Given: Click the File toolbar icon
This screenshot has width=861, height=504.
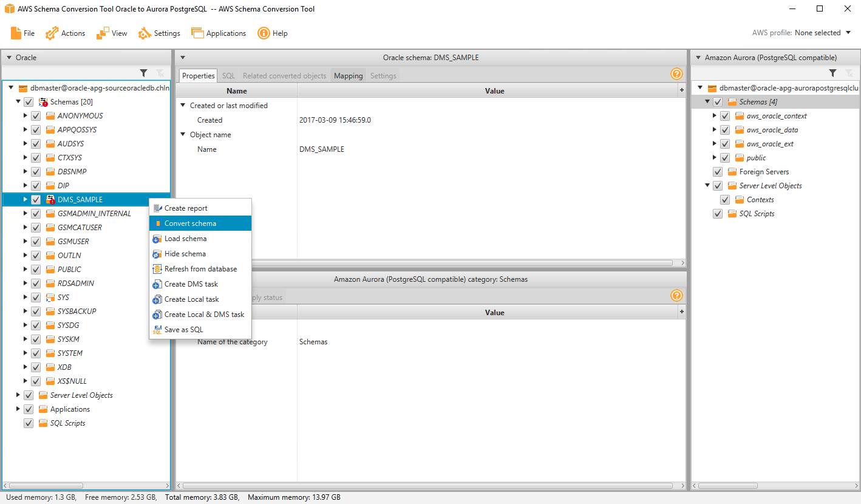Looking at the screenshot, I should click(16, 33).
